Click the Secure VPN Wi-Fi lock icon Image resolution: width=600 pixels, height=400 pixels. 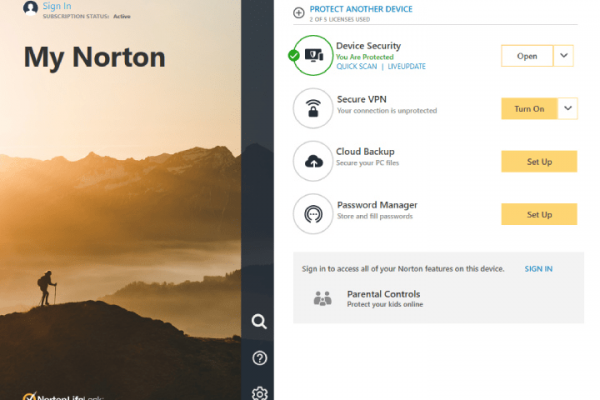[313, 108]
